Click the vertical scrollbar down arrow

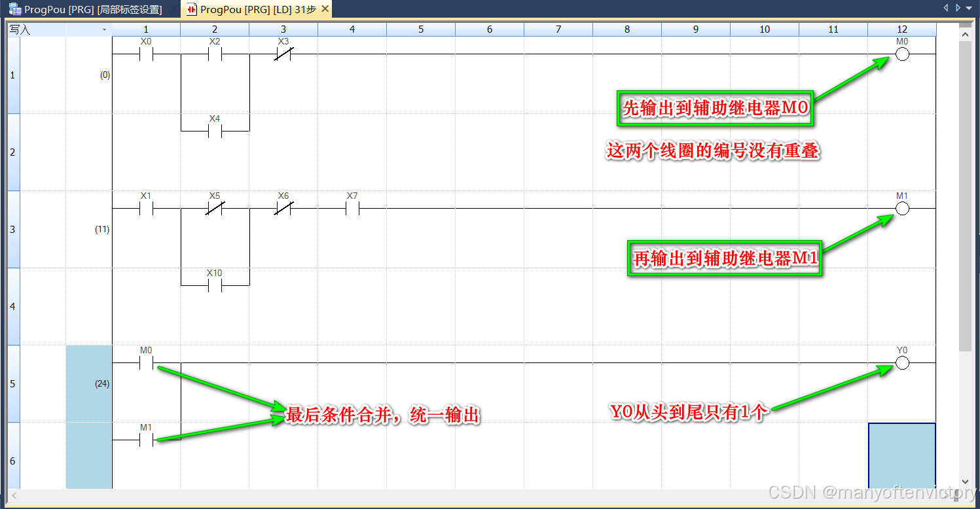pyautogui.click(x=965, y=482)
